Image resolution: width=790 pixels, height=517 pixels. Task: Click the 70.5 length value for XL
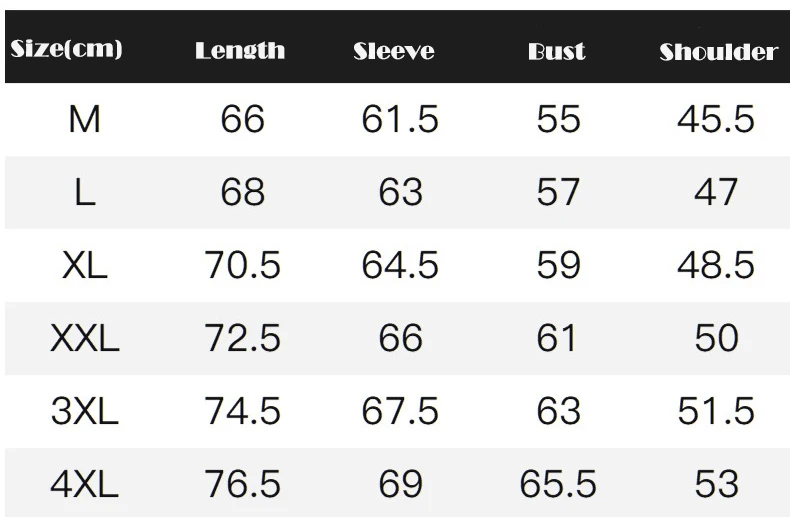point(242,265)
